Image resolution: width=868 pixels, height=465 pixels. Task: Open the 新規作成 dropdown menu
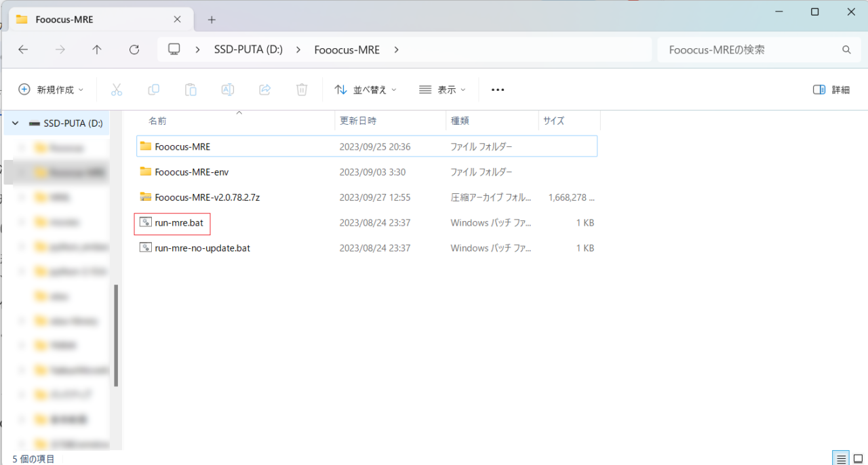point(51,89)
